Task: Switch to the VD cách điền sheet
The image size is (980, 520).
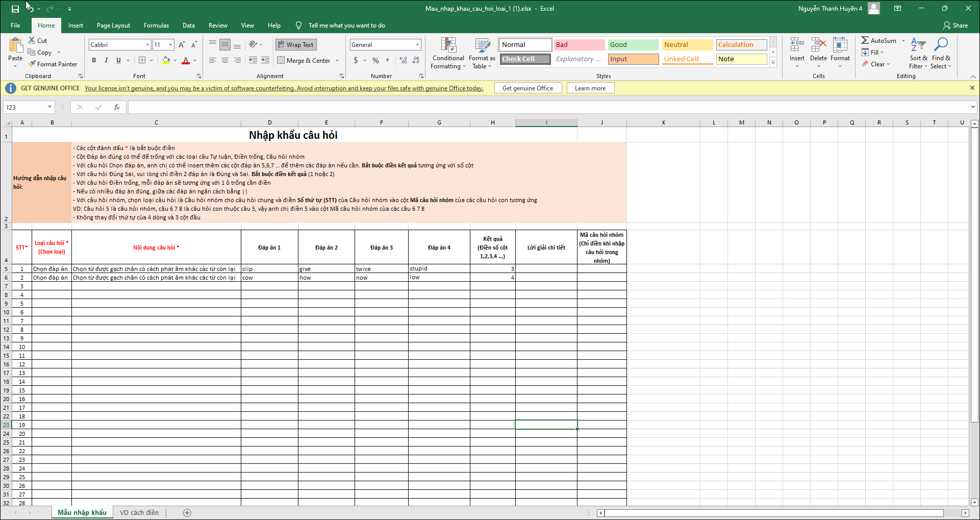Action: (x=139, y=513)
